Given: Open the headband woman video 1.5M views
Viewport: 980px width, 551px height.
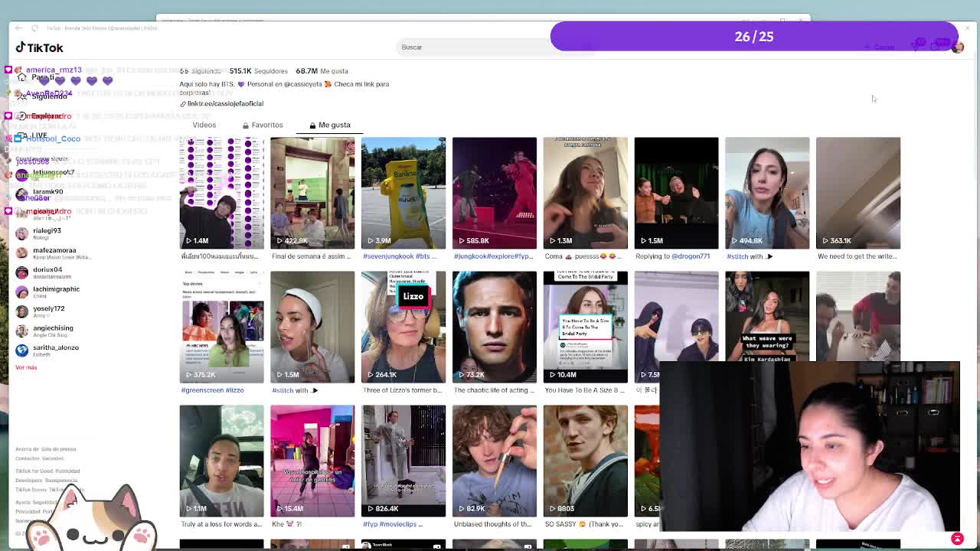Looking at the screenshot, I should [312, 327].
